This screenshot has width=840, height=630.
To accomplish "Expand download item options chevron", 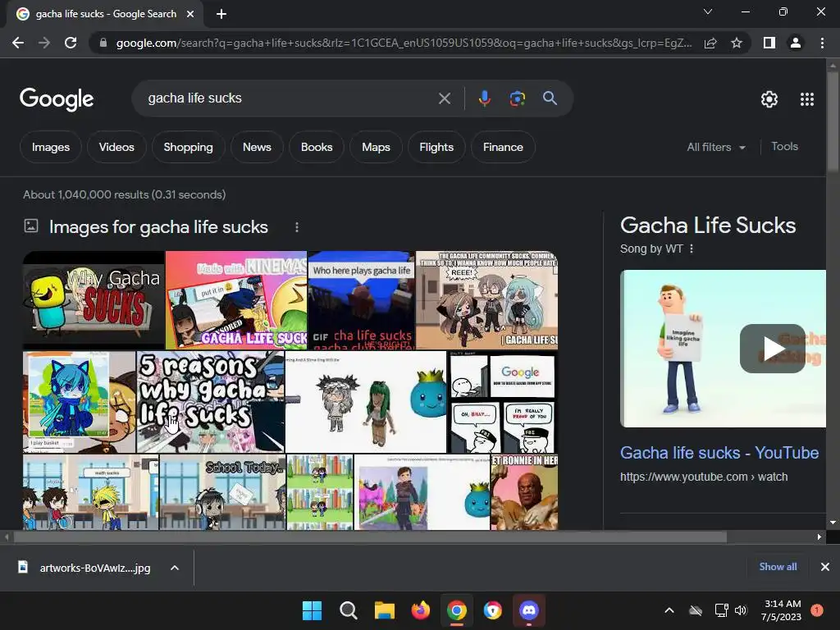I will pos(175,568).
